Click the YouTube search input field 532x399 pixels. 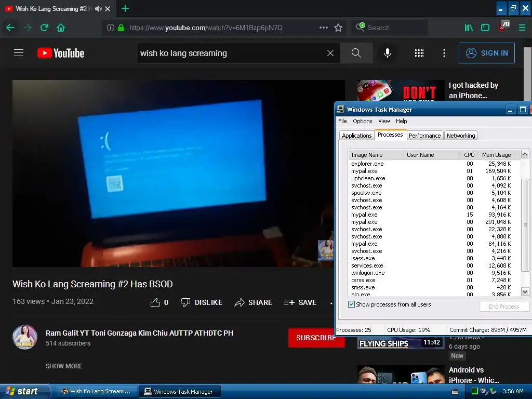tap(232, 53)
